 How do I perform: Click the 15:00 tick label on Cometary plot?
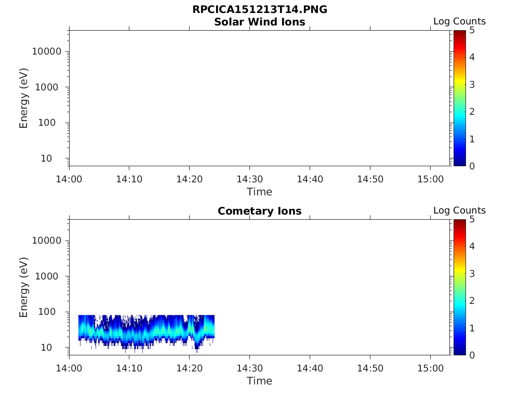(x=430, y=368)
